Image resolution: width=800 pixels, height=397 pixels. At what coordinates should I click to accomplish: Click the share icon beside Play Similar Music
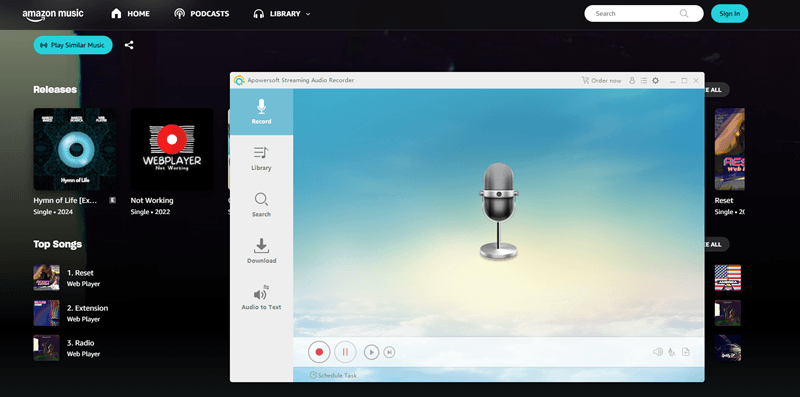tap(129, 45)
